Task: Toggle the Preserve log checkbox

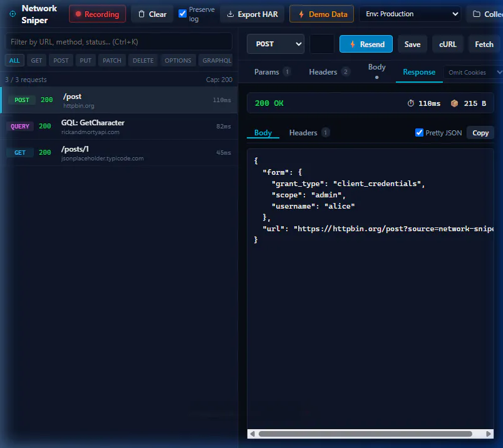Action: pyautogui.click(x=182, y=14)
